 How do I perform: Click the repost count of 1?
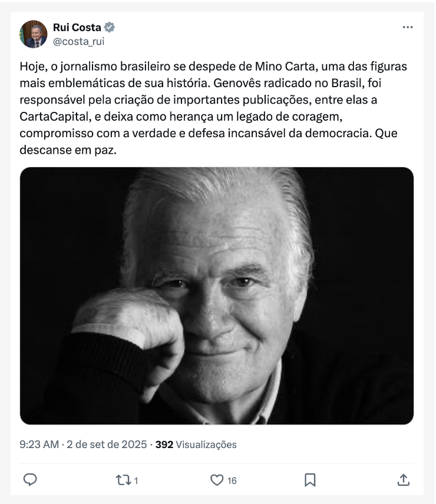tap(136, 480)
